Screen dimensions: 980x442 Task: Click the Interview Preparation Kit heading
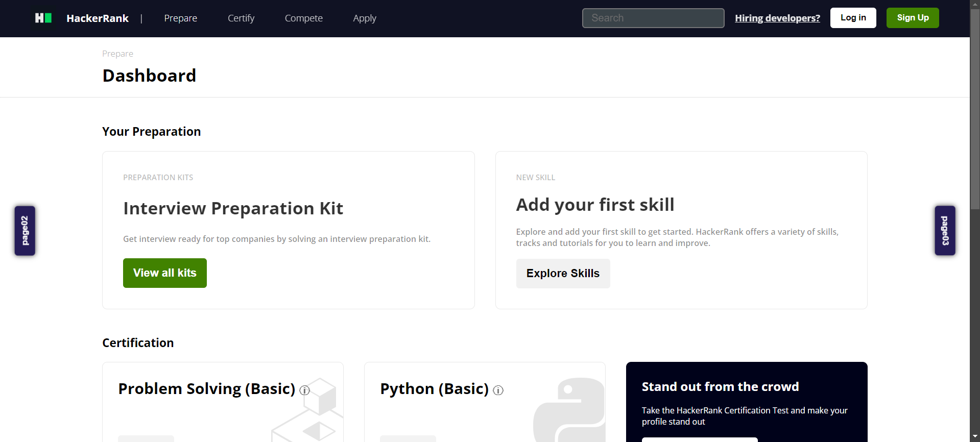tap(233, 208)
